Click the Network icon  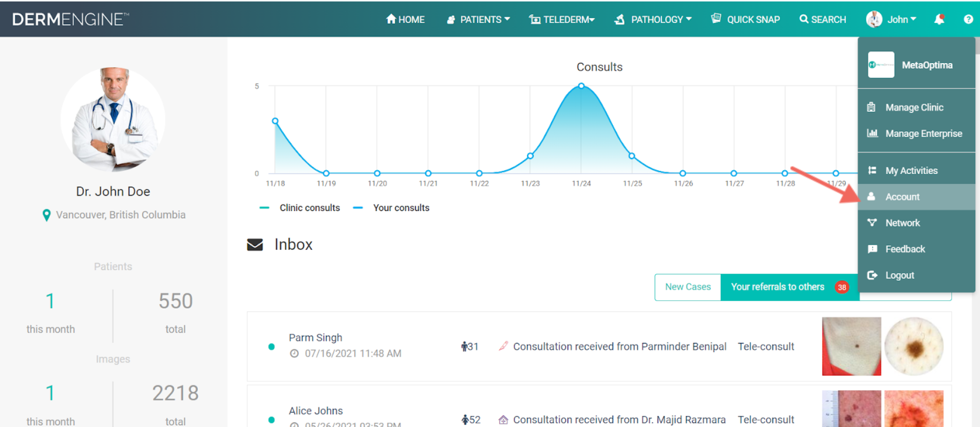point(872,223)
